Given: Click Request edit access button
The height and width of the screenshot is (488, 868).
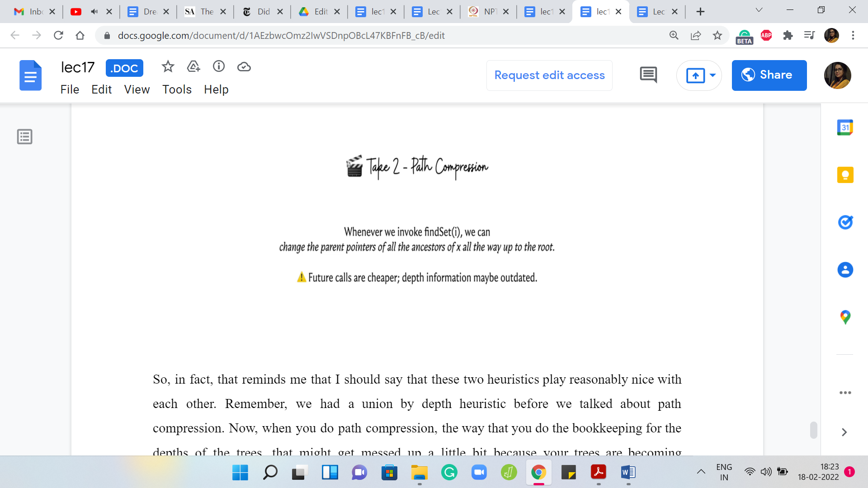Looking at the screenshot, I should pos(549,75).
